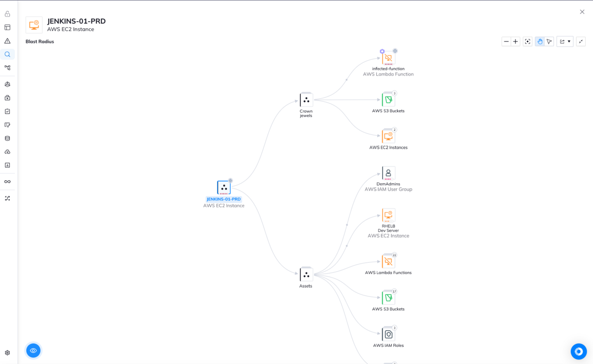This screenshot has width=593, height=364.
Task: Click the globe badge on infected-function node
Action: coord(395,51)
